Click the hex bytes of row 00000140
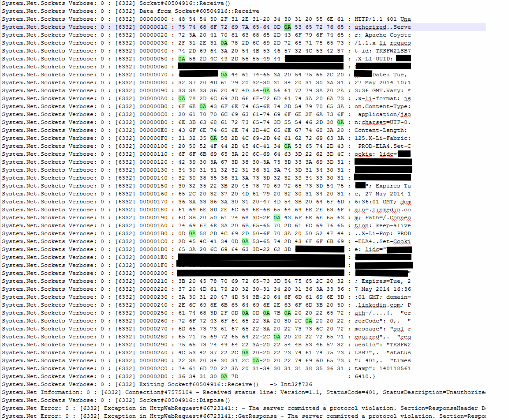Screen dimensions: 508x420 [x=261, y=178]
